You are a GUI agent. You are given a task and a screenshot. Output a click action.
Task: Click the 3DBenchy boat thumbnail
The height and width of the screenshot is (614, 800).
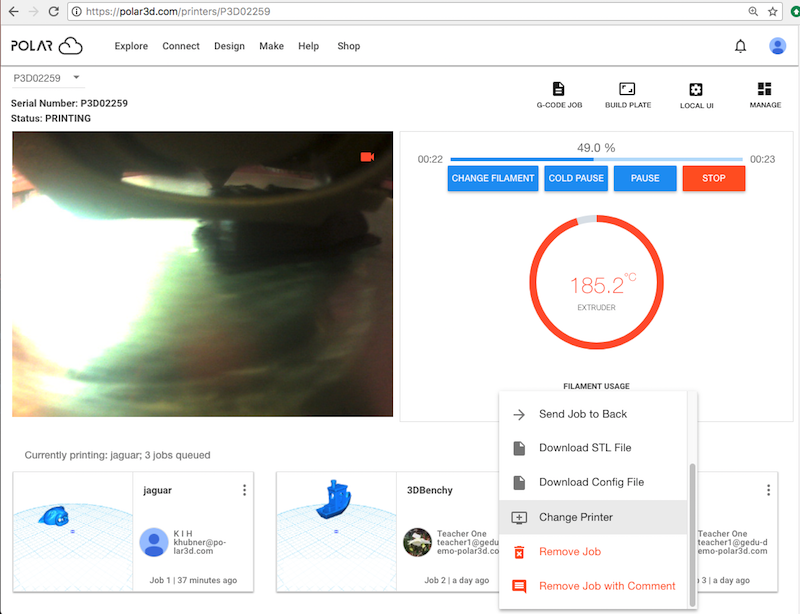tap(337, 531)
